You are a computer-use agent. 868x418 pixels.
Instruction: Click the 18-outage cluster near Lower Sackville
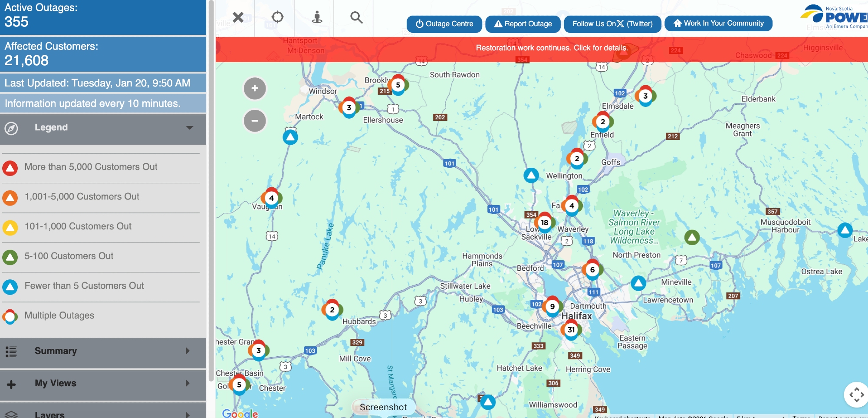tap(544, 222)
